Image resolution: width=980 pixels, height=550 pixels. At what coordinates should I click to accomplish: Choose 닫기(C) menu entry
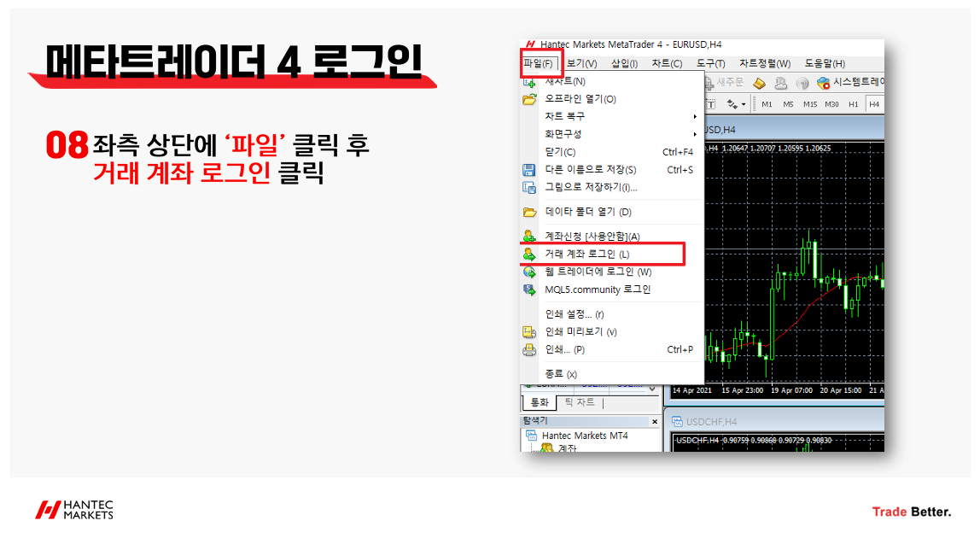(613, 152)
